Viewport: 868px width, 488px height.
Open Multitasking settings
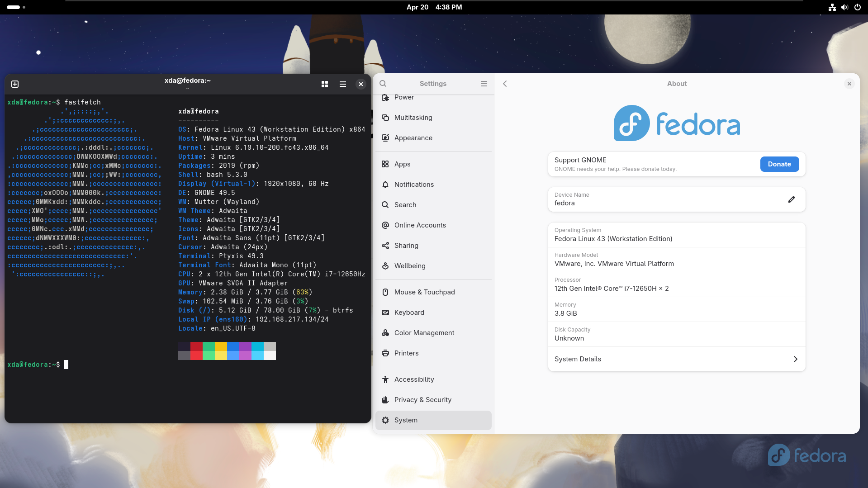(x=433, y=118)
